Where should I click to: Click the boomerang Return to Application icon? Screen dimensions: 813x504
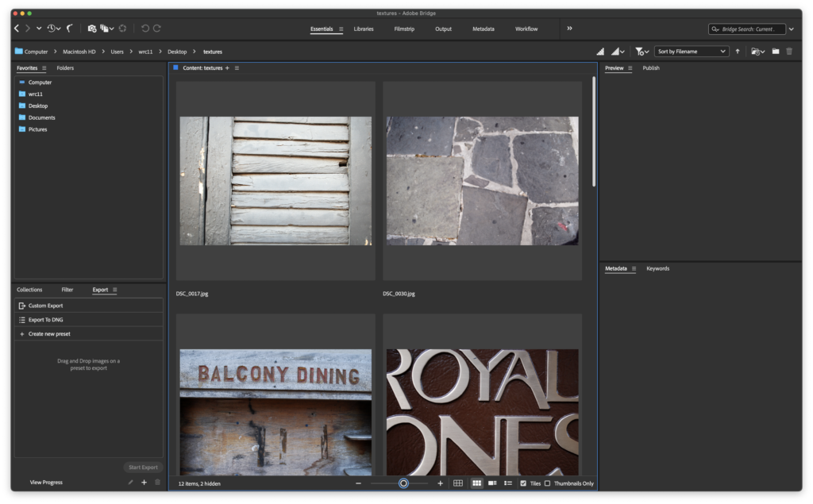pyautogui.click(x=70, y=29)
